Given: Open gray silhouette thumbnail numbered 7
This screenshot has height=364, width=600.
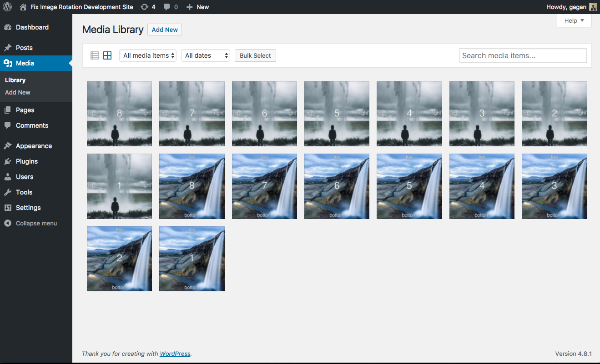Looking at the screenshot, I should pyautogui.click(x=192, y=114).
